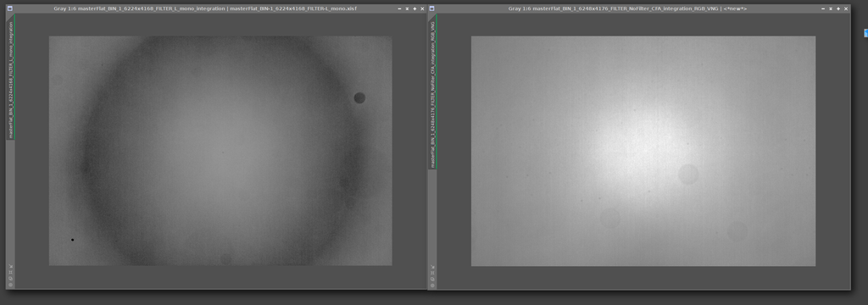Maximize the RGB_VNG image window
The image size is (868, 305).
[x=838, y=8]
